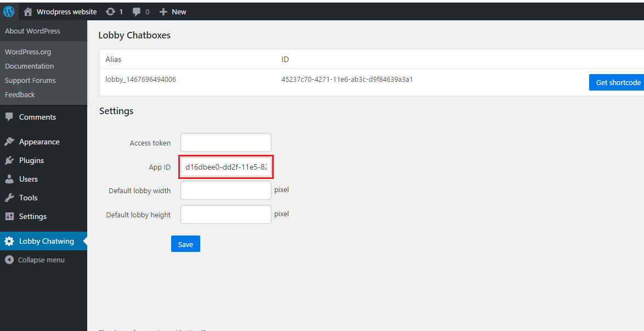Click the Plugins plug icon
The width and height of the screenshot is (644, 331).
click(9, 160)
